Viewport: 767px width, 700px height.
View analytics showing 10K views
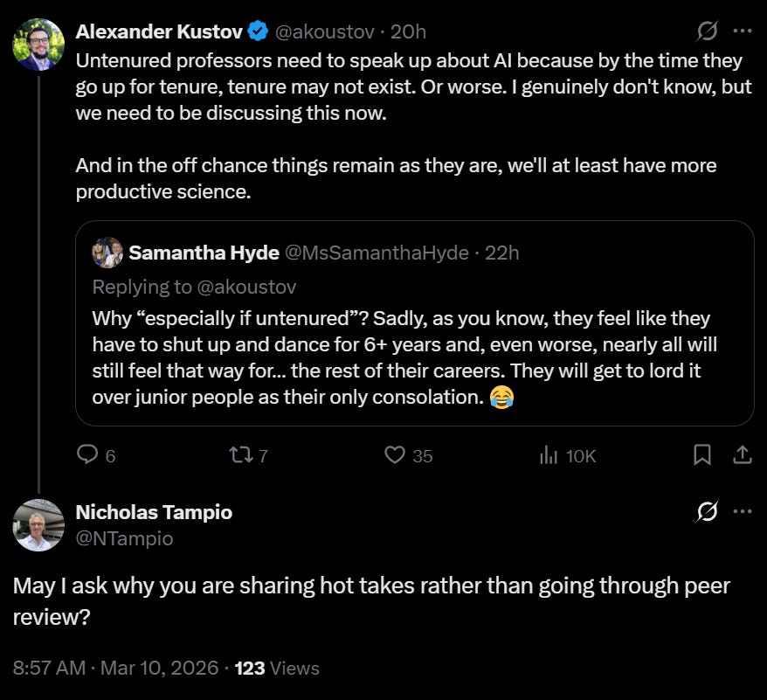[x=549, y=454]
